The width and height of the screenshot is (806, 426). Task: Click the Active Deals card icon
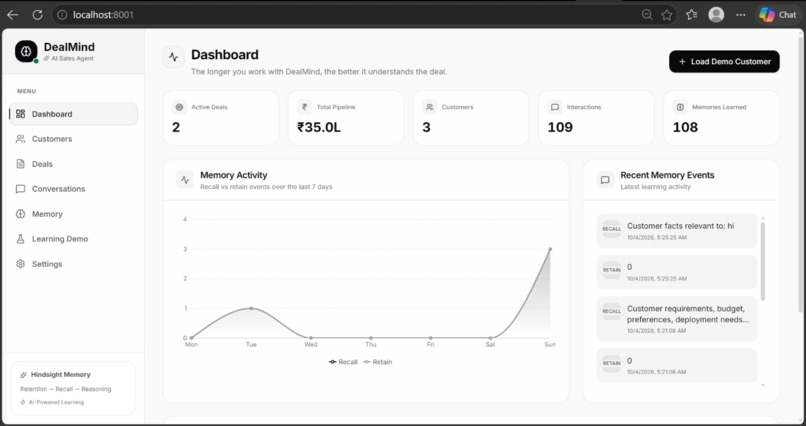[x=179, y=107]
